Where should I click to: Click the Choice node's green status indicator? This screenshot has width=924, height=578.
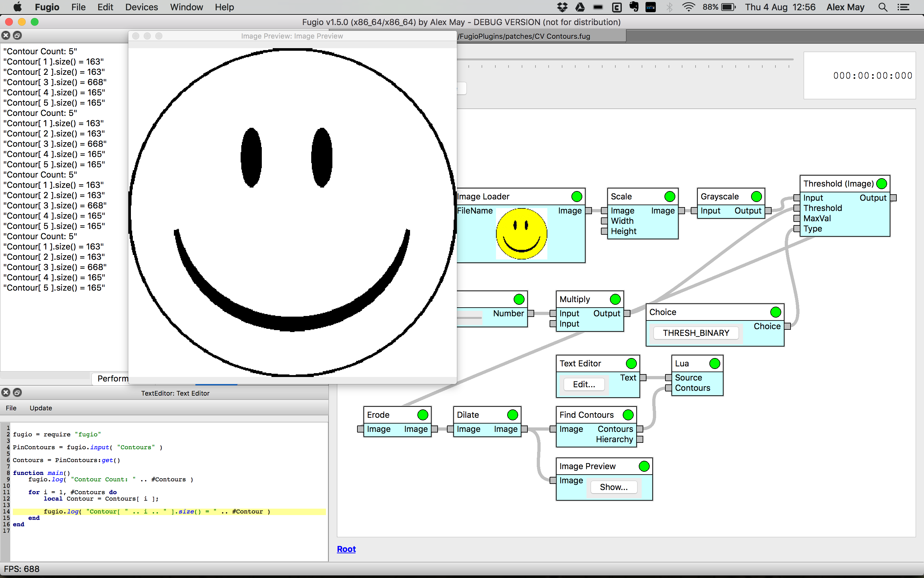775,312
